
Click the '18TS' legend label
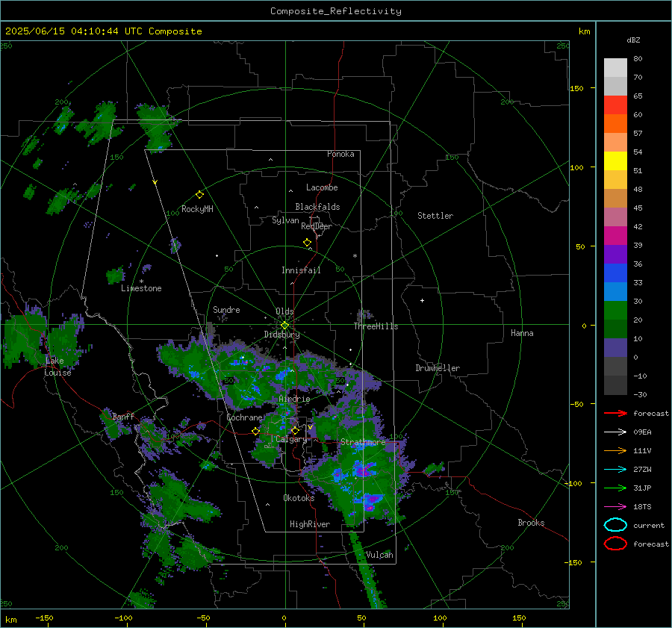[x=642, y=507]
